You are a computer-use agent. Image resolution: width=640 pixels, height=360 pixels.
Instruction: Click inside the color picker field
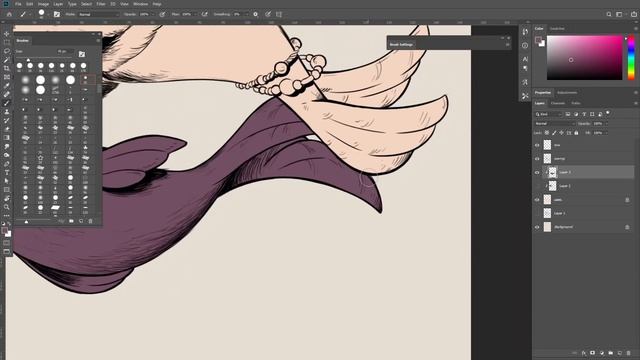pyautogui.click(x=584, y=58)
